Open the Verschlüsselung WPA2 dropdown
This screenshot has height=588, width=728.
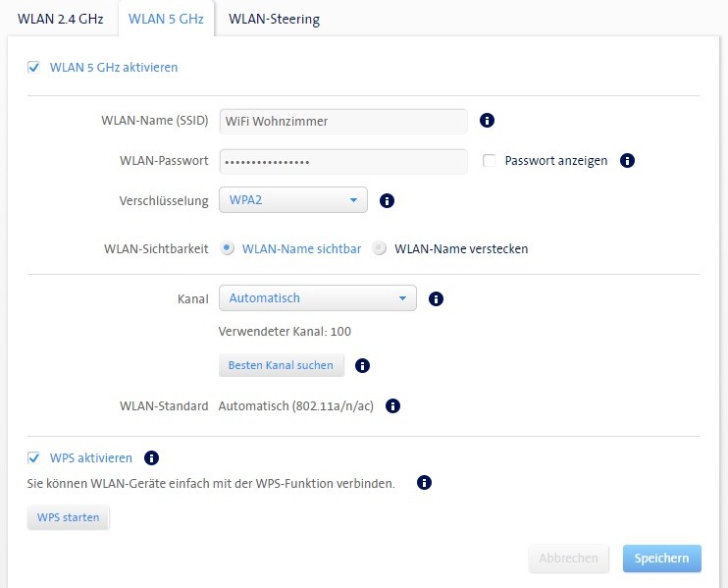[292, 200]
